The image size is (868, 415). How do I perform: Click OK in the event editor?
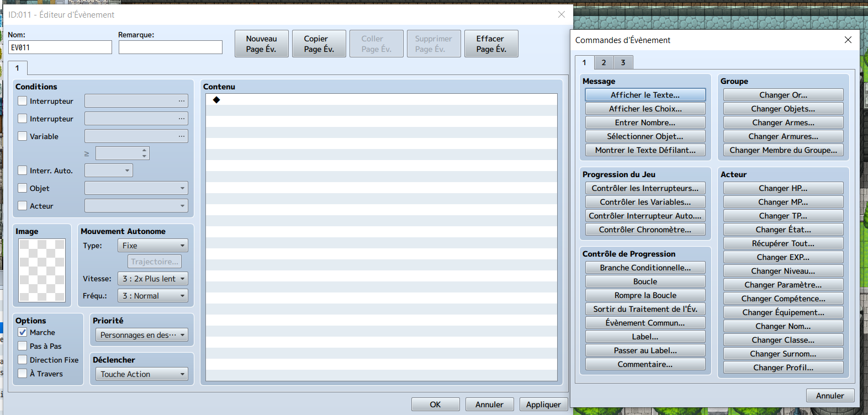pos(436,405)
